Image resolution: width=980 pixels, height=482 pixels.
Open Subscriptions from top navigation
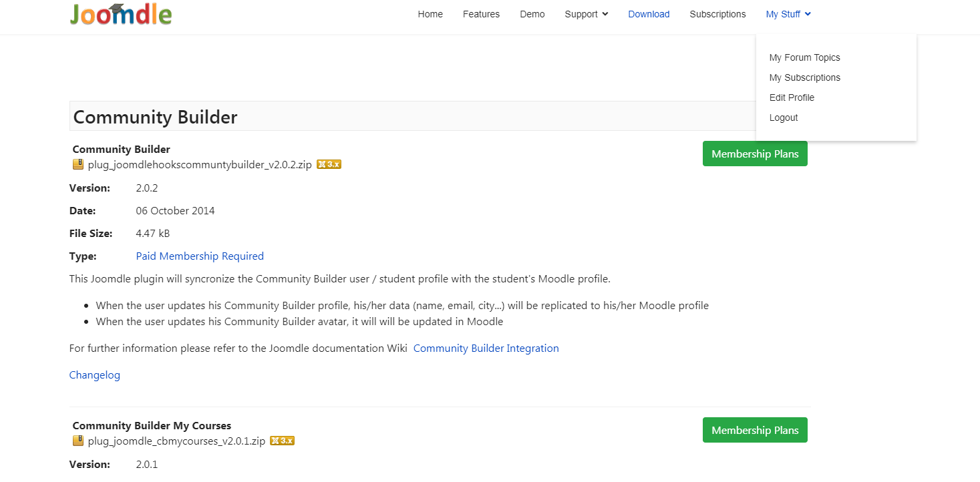click(717, 14)
